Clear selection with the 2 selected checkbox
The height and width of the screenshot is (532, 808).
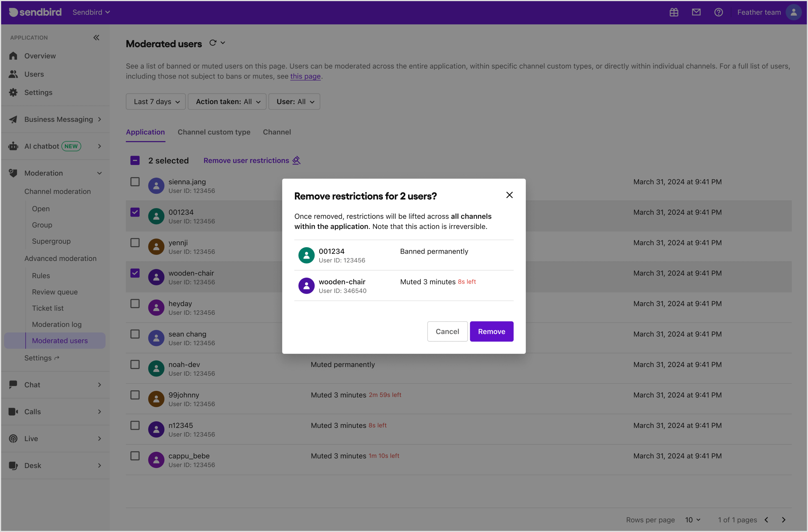(135, 160)
